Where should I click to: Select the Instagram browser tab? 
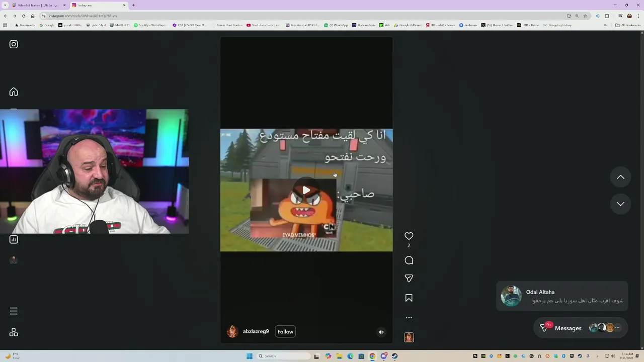coord(99,5)
